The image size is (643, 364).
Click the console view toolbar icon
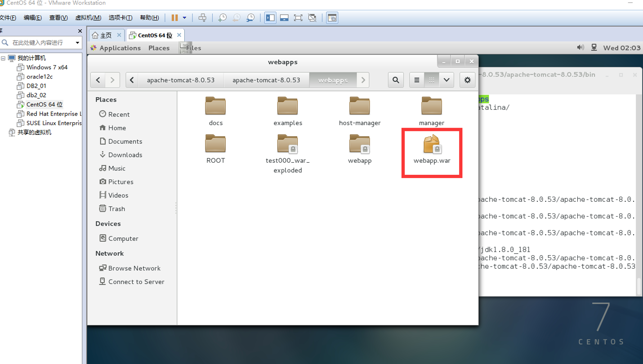(332, 18)
